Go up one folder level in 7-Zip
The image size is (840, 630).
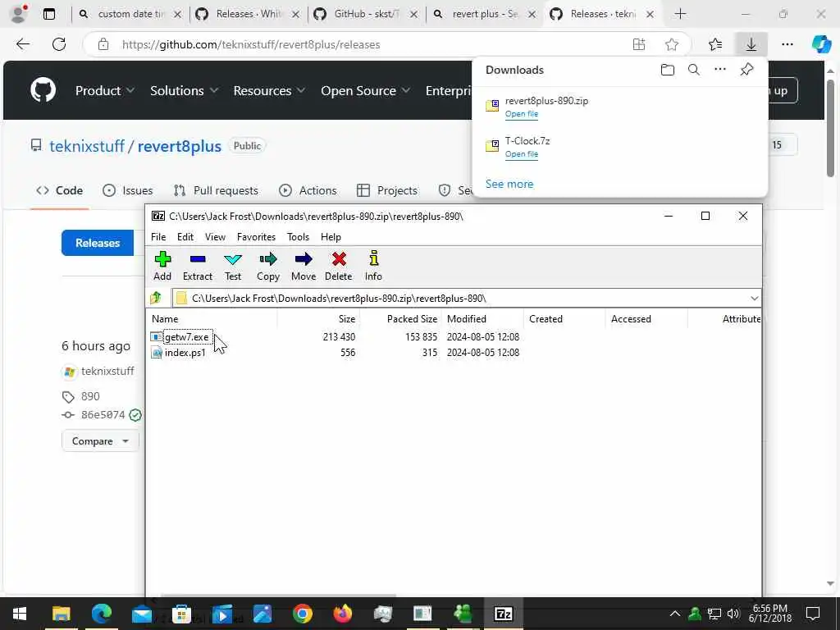[x=156, y=298]
